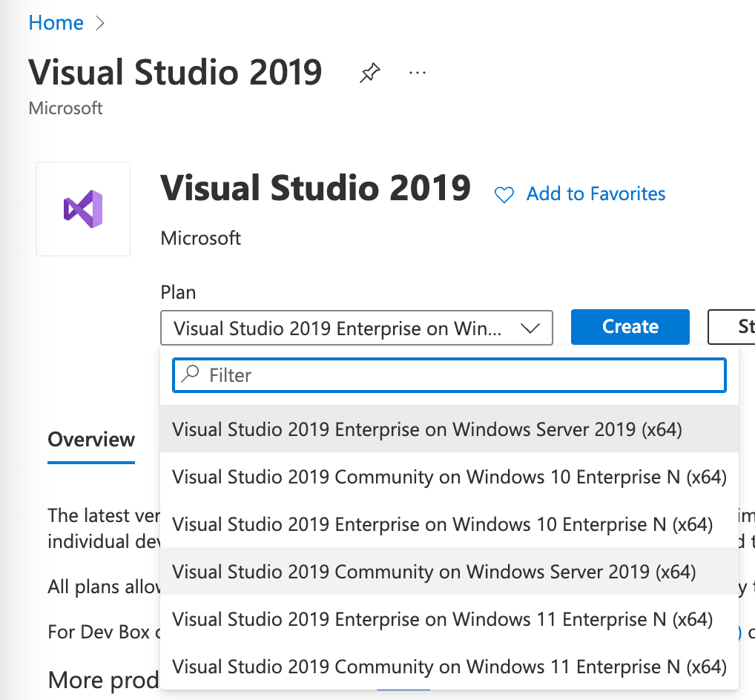Click the Add to Favorites link
The image size is (755, 700).
596,194
